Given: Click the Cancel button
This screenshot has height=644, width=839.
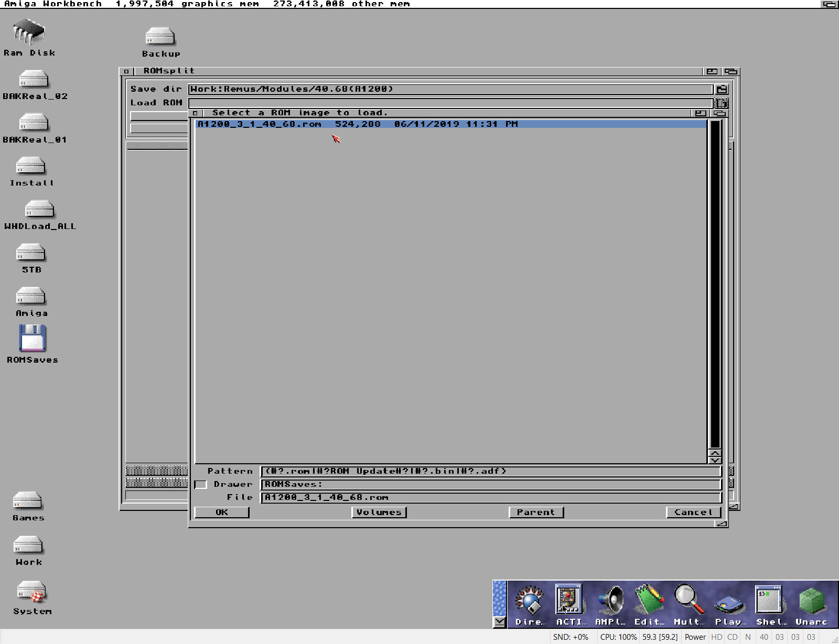Looking at the screenshot, I should [694, 512].
